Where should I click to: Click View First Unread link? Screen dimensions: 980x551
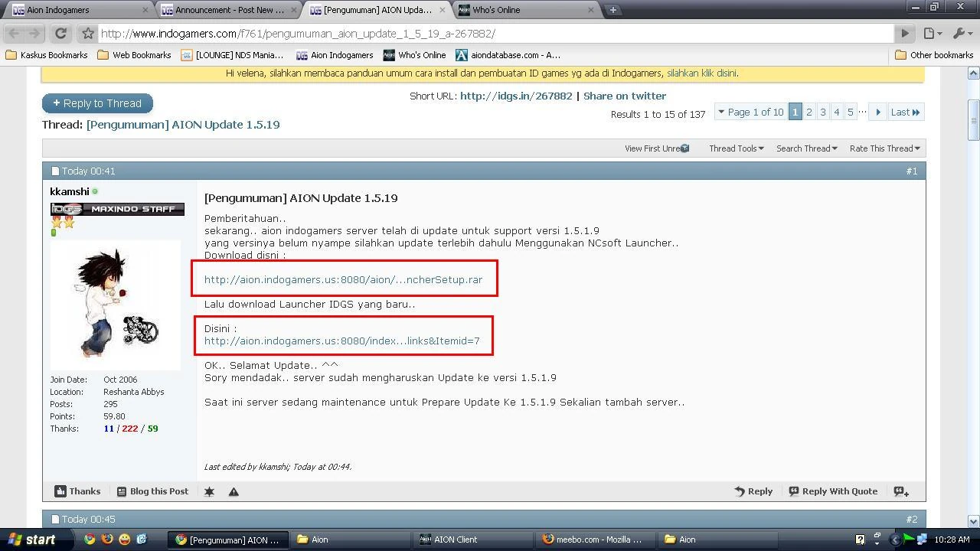click(657, 148)
